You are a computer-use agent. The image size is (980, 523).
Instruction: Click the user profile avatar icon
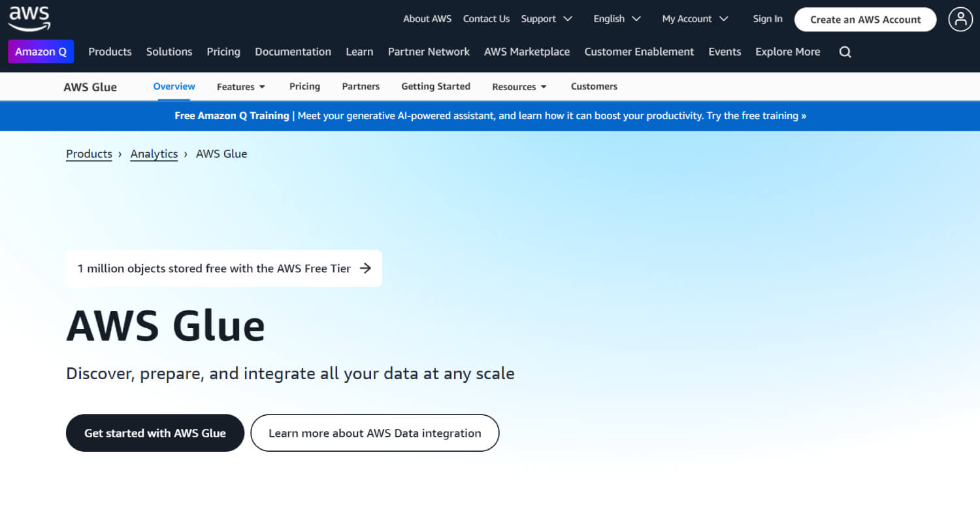click(960, 19)
